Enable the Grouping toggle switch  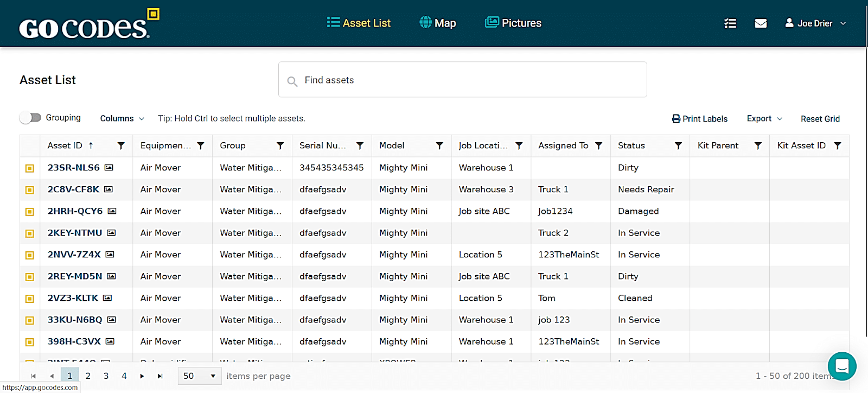pos(31,118)
